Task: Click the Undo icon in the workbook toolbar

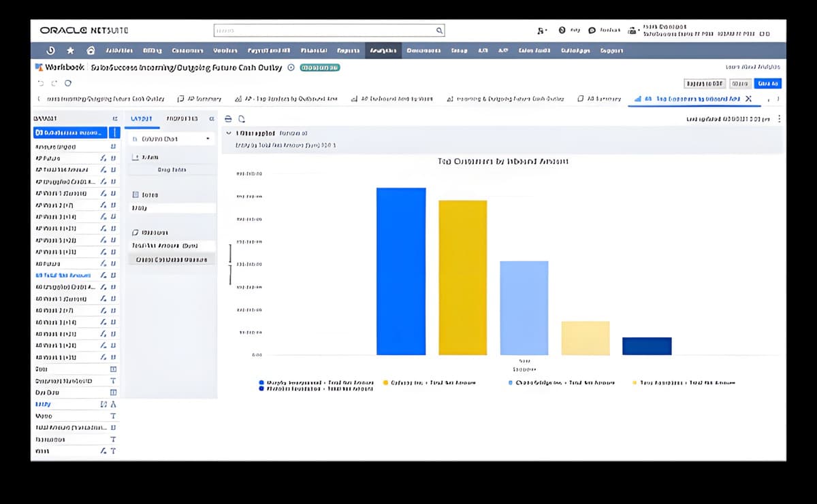Action: tap(41, 83)
